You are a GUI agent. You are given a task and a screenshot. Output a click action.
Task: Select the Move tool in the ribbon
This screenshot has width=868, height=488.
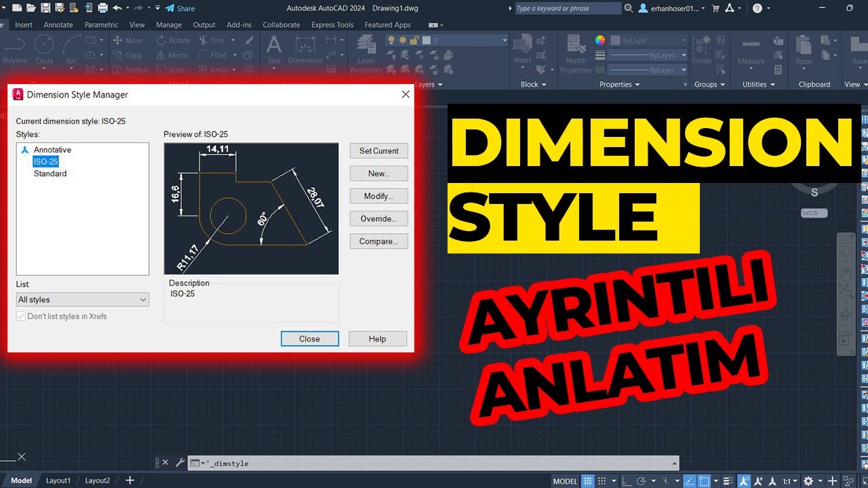(128, 41)
